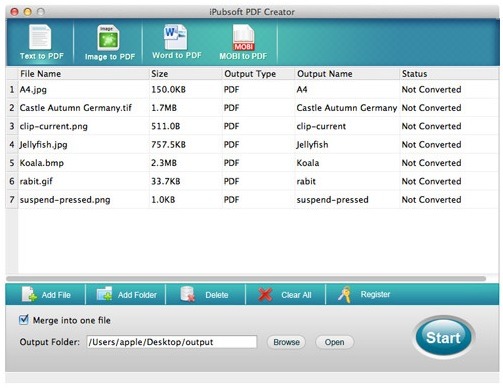Choose the Word to PDF icon

coord(176,37)
